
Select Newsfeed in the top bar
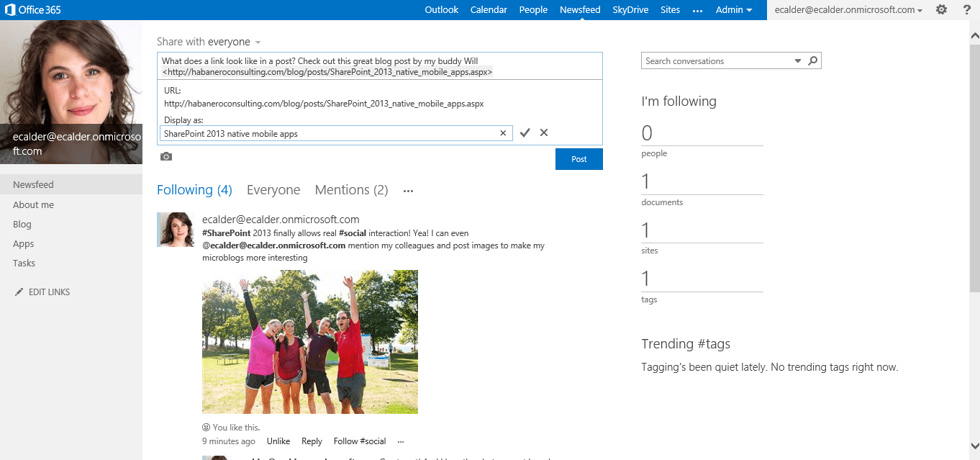(x=580, y=10)
